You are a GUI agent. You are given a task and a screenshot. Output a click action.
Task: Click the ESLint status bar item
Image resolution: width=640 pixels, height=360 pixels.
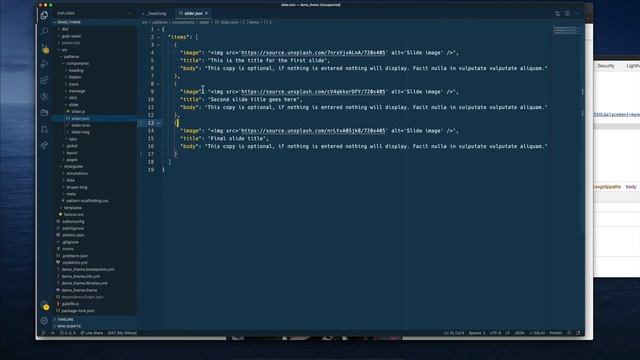pyautogui.click(x=537, y=333)
